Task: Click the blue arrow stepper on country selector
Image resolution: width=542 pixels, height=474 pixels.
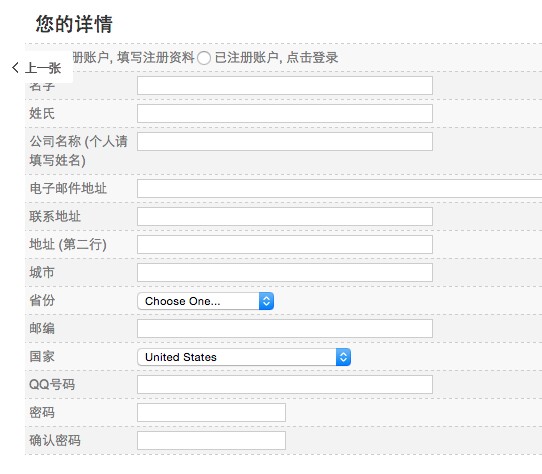Action: click(x=343, y=357)
